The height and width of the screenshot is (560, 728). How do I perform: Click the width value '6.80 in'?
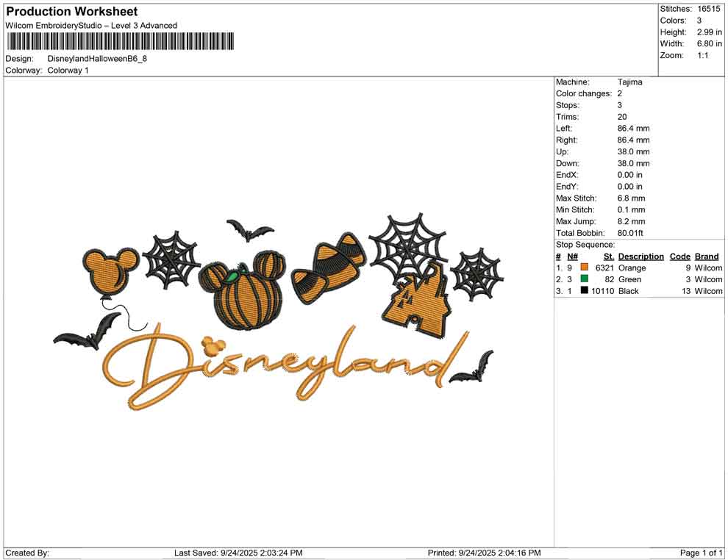(709, 43)
